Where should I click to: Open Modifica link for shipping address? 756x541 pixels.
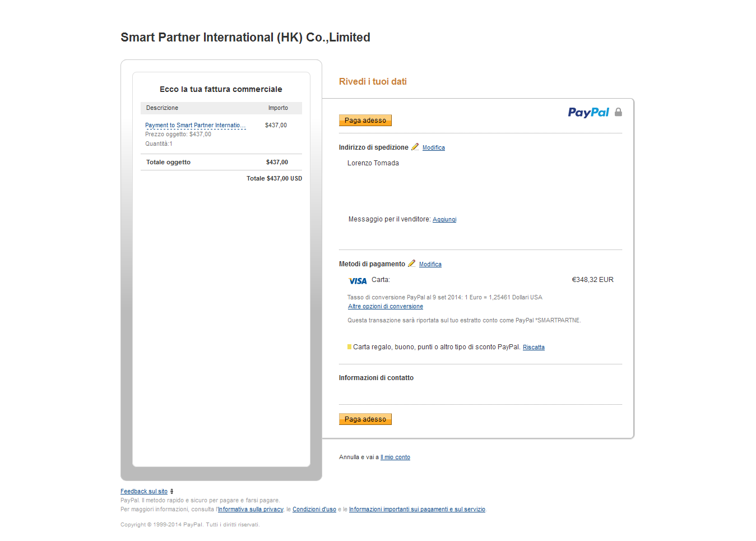[433, 148]
